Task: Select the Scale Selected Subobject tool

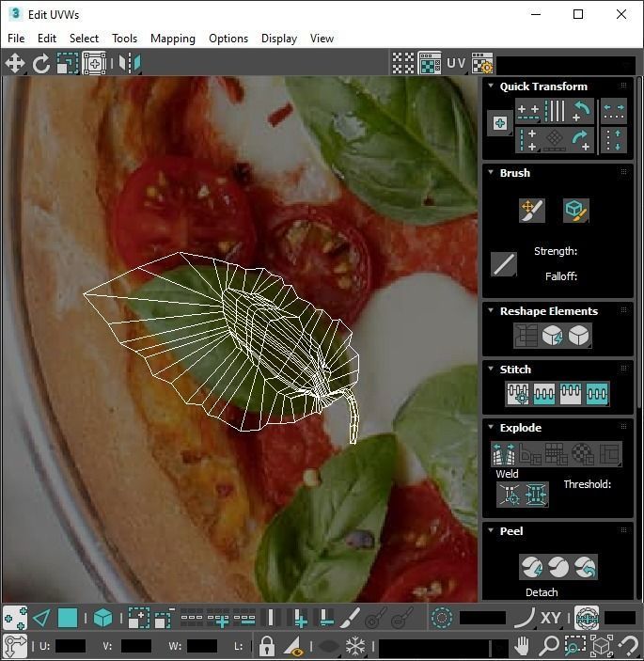Action: click(68, 64)
